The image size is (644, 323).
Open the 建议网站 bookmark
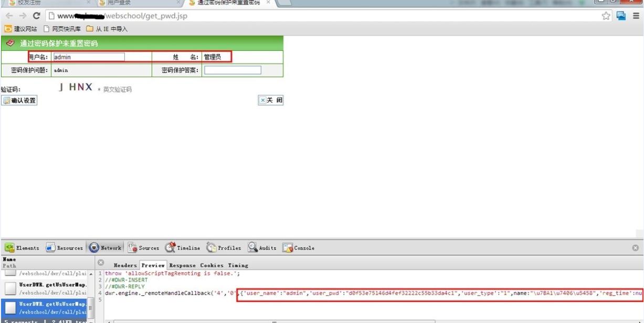tap(21, 29)
